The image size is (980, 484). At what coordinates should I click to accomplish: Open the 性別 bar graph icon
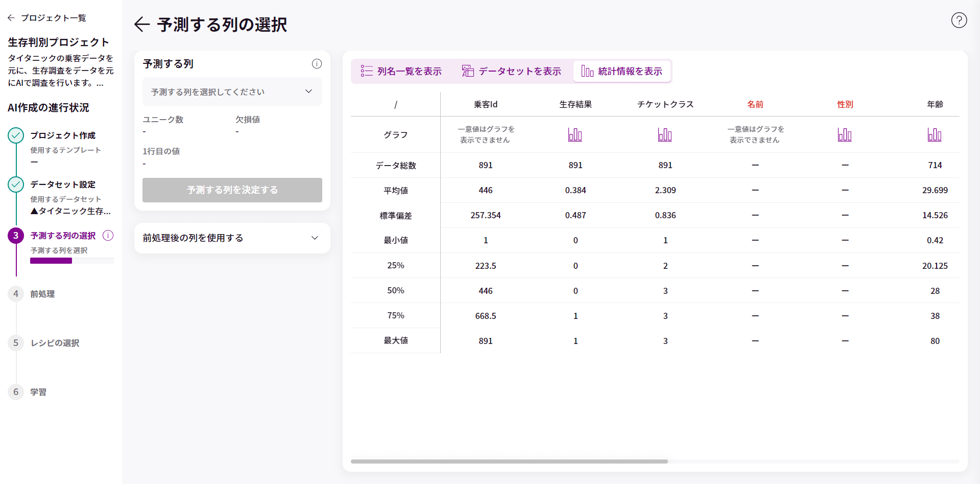[x=845, y=134]
